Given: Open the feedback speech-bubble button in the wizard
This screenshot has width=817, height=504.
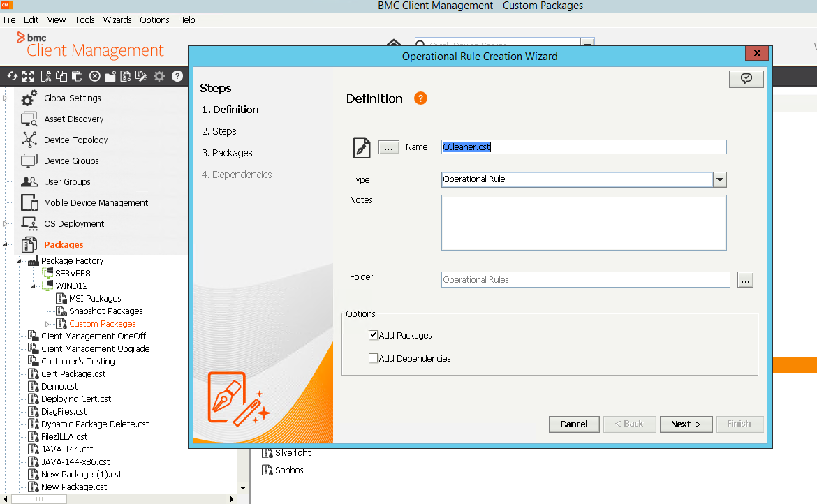Looking at the screenshot, I should [x=746, y=79].
